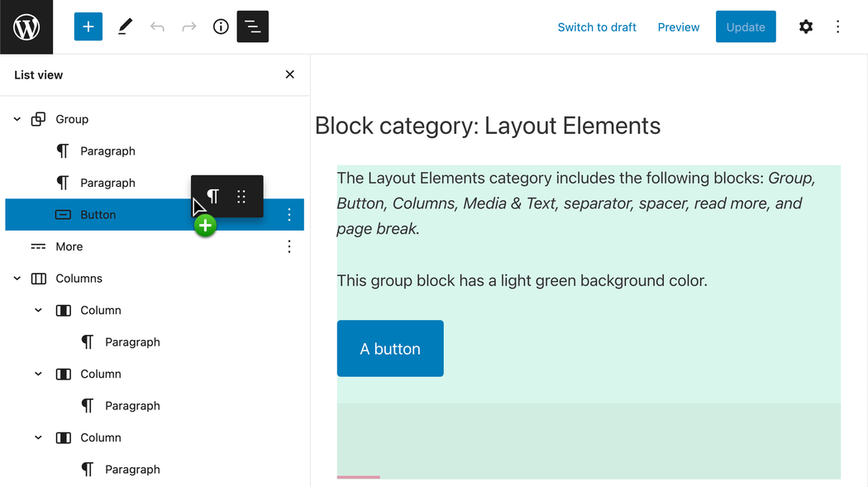Select Paragraph under the third Column

pos(132,470)
